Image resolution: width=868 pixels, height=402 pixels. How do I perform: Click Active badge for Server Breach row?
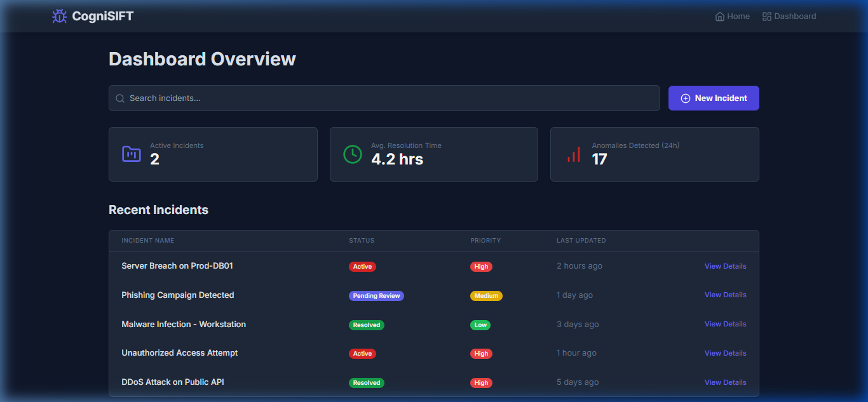click(362, 267)
